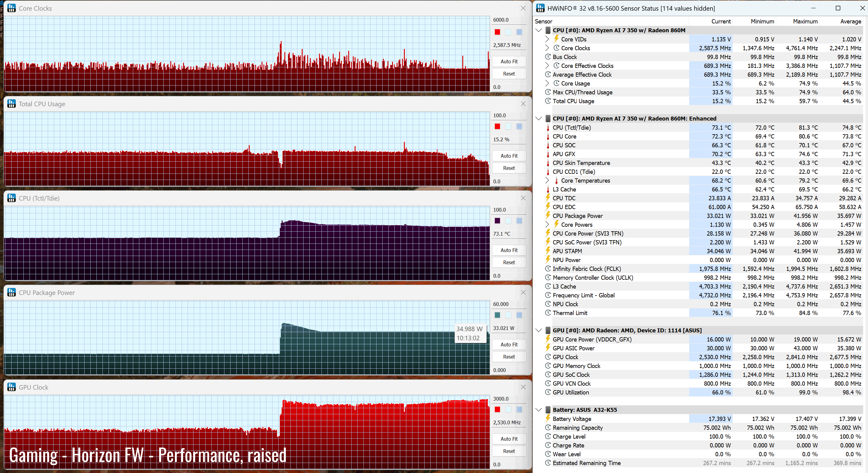Click the lightning icon beside GPU ASIC Power
The image size is (868, 473).
(548, 348)
